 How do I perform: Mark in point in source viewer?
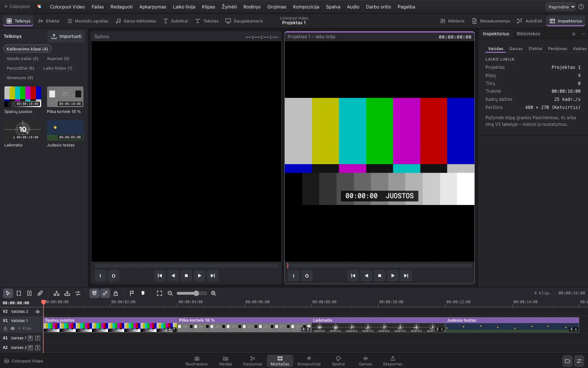[x=100, y=276]
